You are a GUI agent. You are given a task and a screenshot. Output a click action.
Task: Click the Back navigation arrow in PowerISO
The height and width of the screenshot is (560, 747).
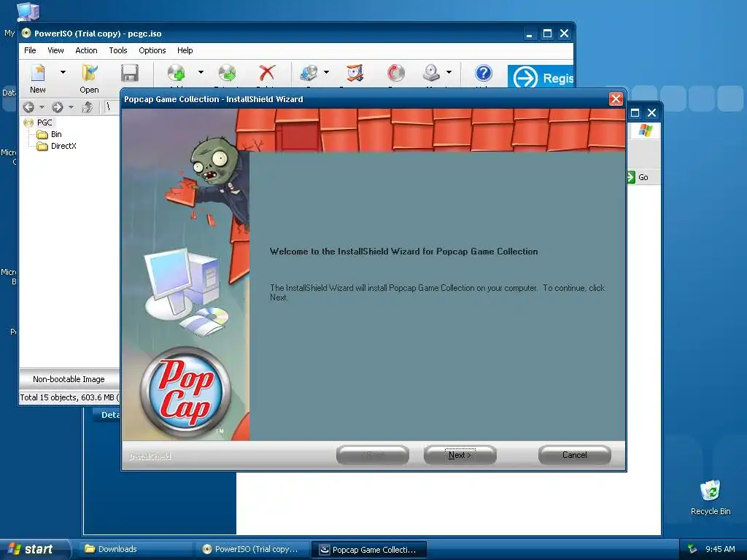[28, 107]
